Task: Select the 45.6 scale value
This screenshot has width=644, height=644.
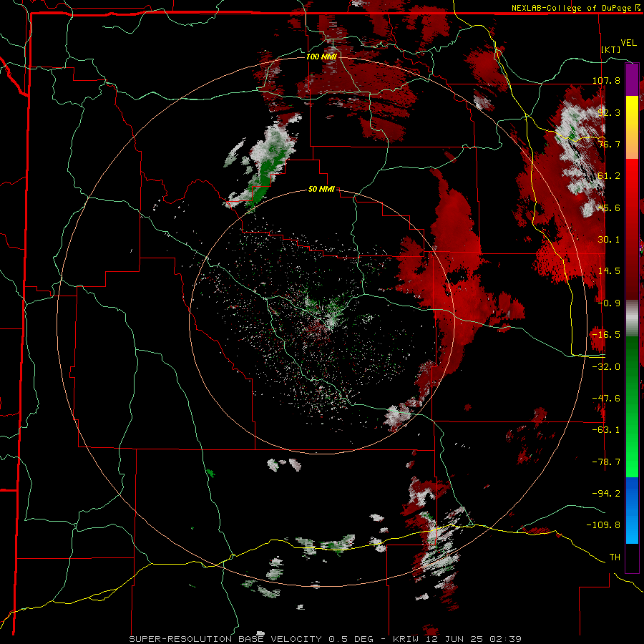Action: point(609,208)
